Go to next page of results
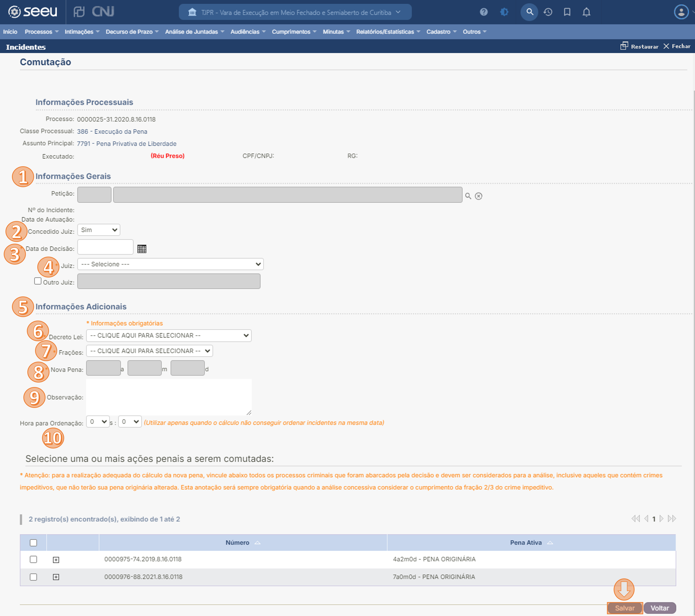The width and height of the screenshot is (695, 616). (x=661, y=518)
